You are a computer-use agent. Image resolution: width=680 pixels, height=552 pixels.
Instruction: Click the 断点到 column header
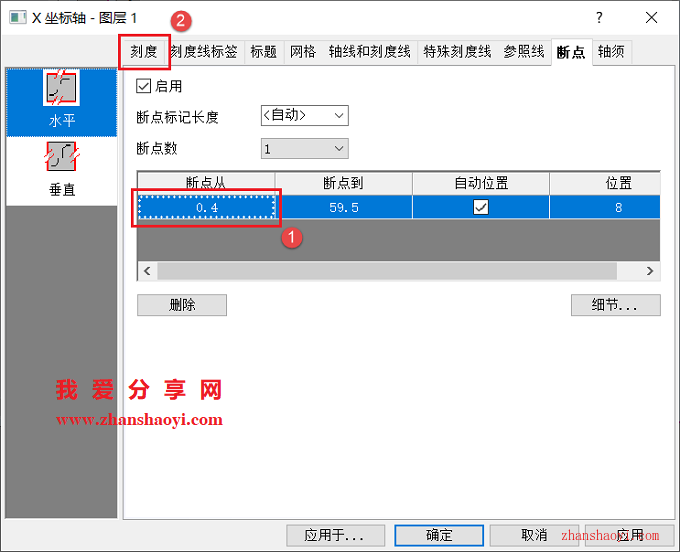tap(343, 183)
